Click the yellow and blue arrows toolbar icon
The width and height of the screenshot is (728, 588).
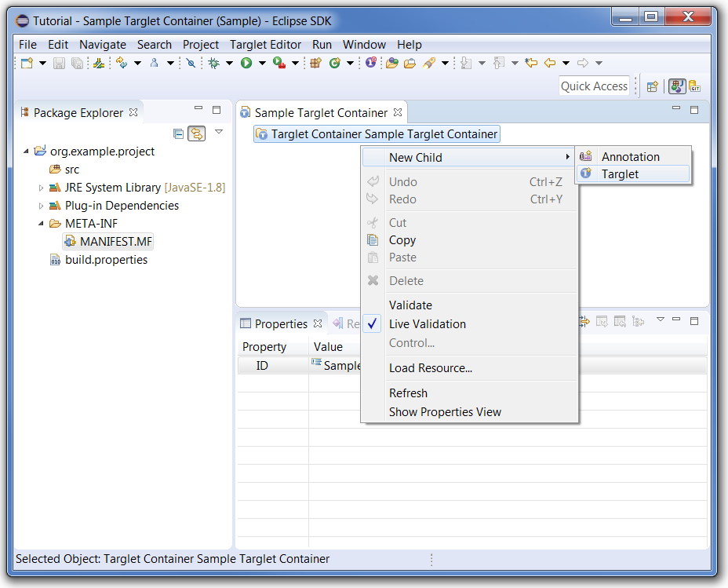coord(122,63)
